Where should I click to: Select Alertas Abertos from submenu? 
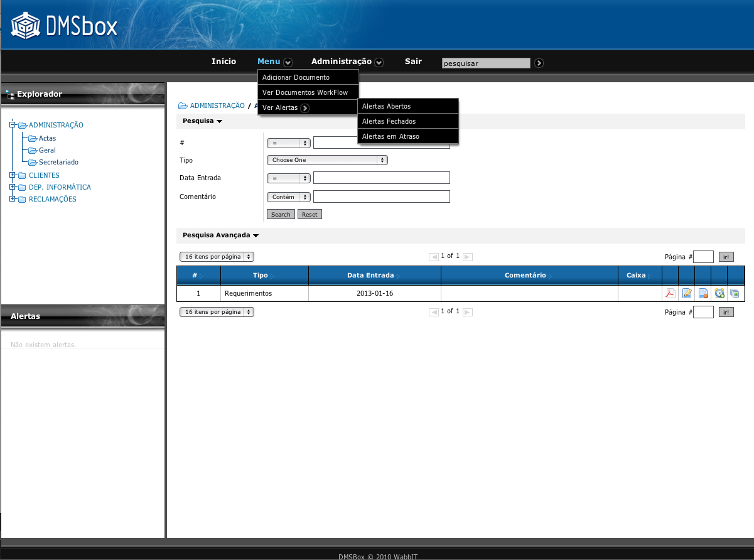click(386, 107)
